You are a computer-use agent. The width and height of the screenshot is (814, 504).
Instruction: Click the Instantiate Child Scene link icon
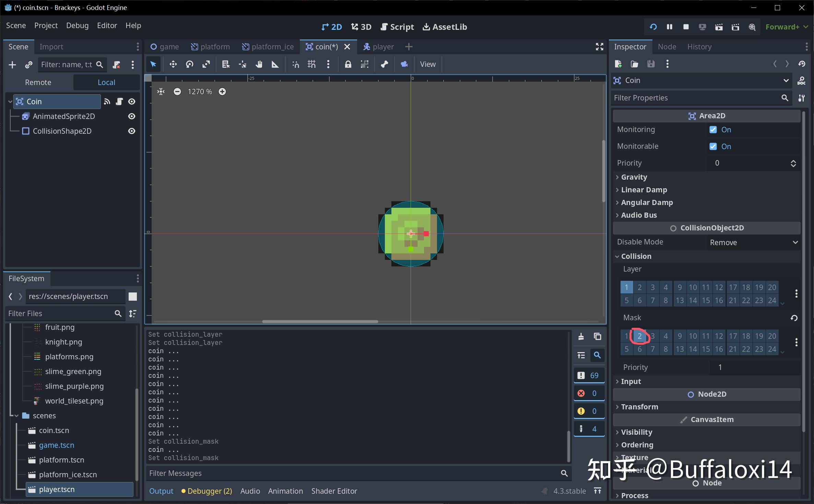(29, 64)
